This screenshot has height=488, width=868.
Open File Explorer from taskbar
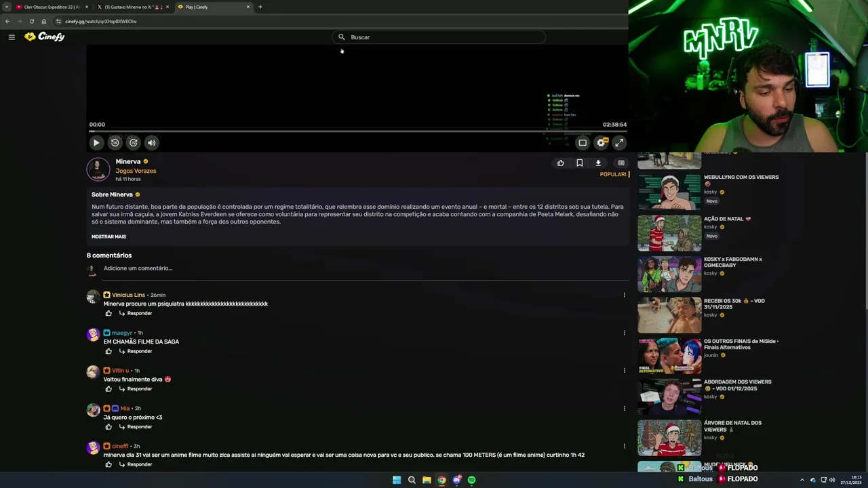click(x=427, y=480)
